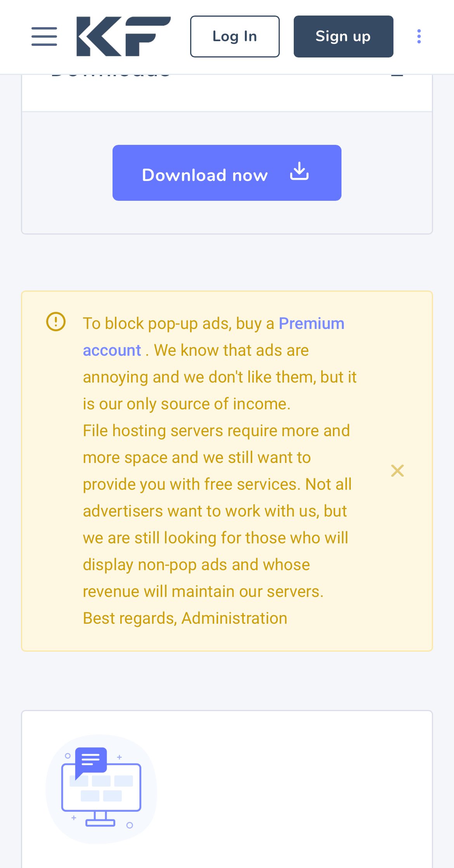Click the 'File hosting servers' sentence
Viewport: 454px width, 868px height.
(x=216, y=431)
